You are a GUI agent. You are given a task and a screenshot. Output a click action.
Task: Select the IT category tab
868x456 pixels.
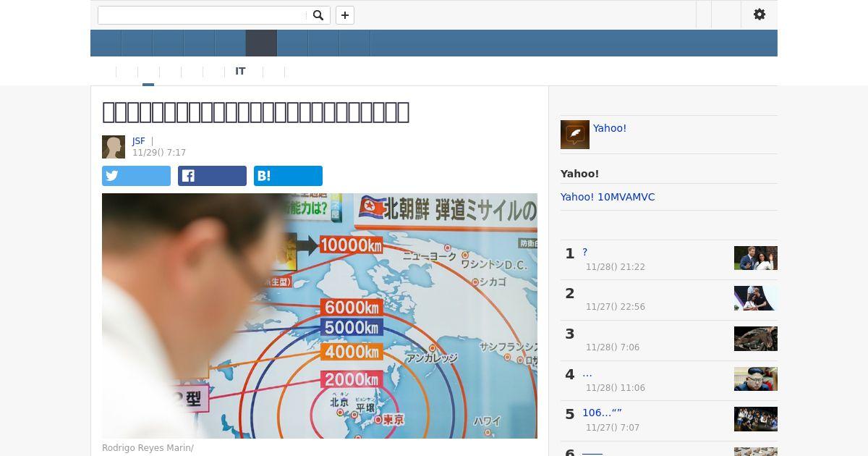point(240,72)
